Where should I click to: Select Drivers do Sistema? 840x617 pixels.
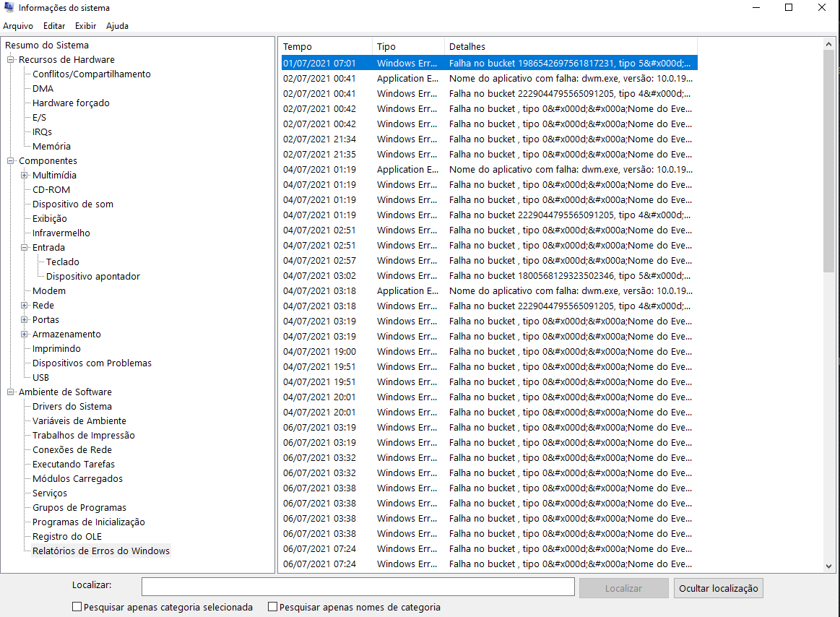[x=72, y=407]
